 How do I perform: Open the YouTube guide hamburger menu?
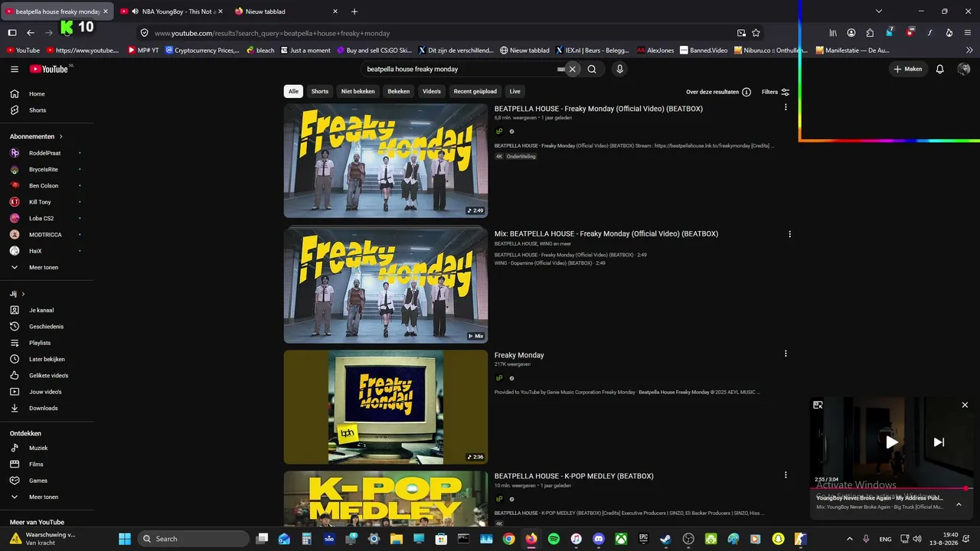tap(15, 69)
